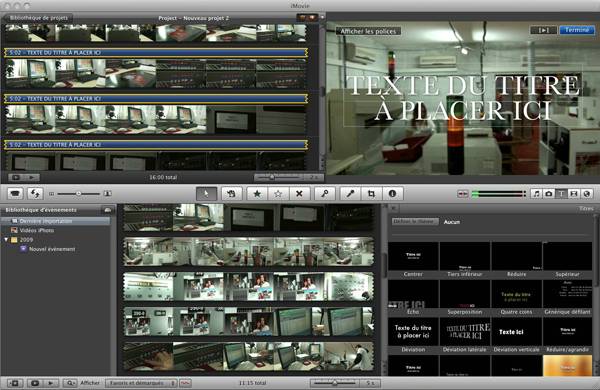600x390 pixels.
Task: Swap events and projects panes
Action: point(35,194)
